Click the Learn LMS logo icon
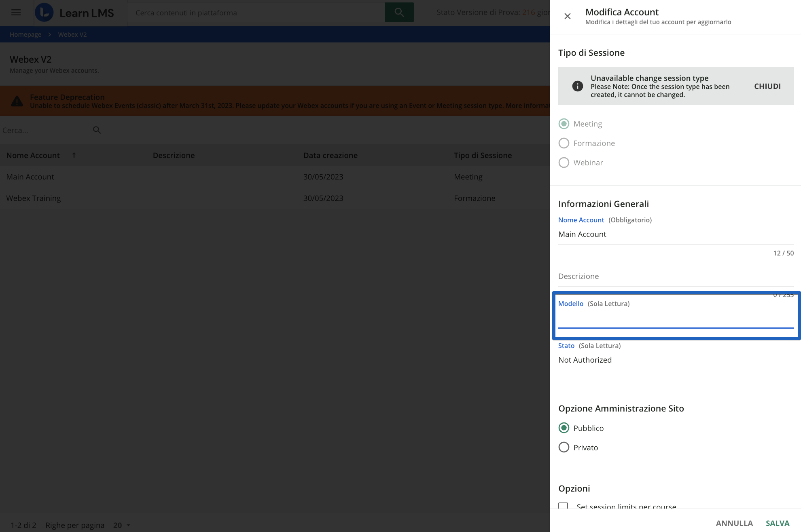This screenshot has width=803, height=532. click(x=44, y=12)
